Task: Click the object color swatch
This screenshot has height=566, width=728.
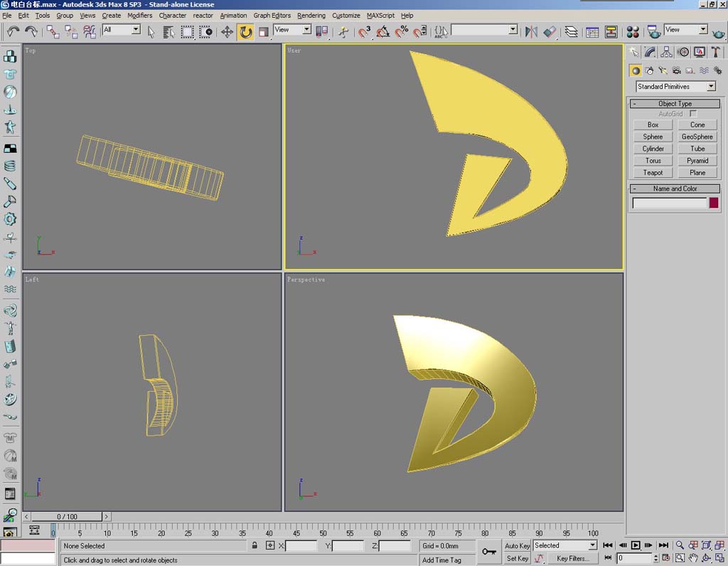Action: click(x=714, y=203)
